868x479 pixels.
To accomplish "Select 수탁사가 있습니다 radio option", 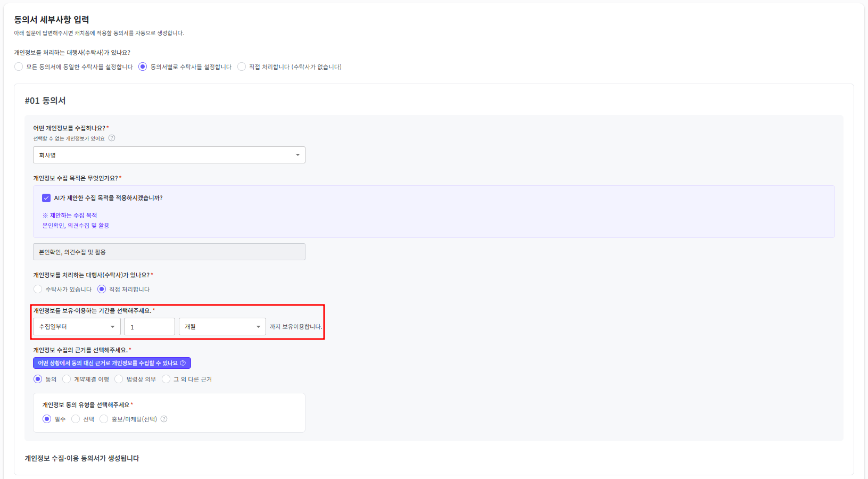I will 38,289.
